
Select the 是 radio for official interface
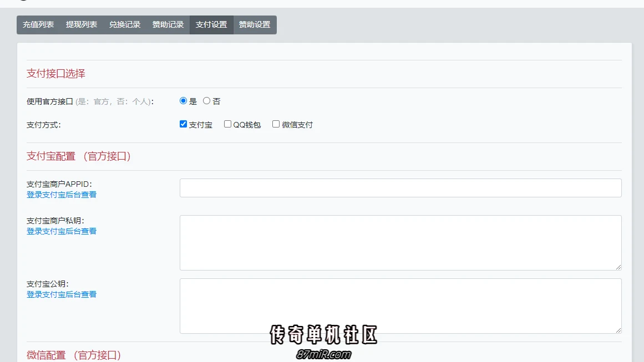coord(183,100)
